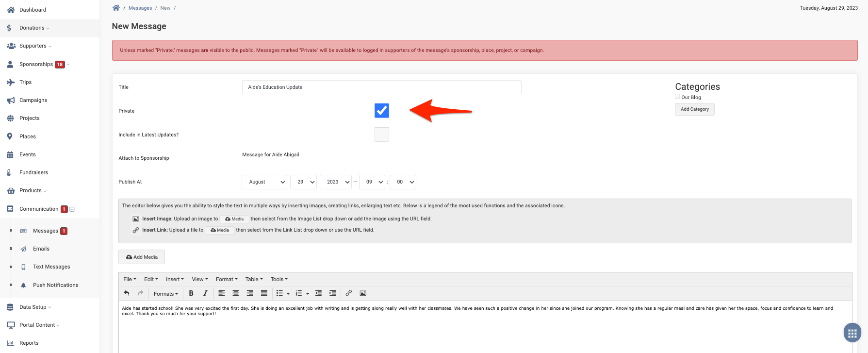Viewport: 868px width, 353px height.
Task: Center align the message text
Action: pos(236,293)
